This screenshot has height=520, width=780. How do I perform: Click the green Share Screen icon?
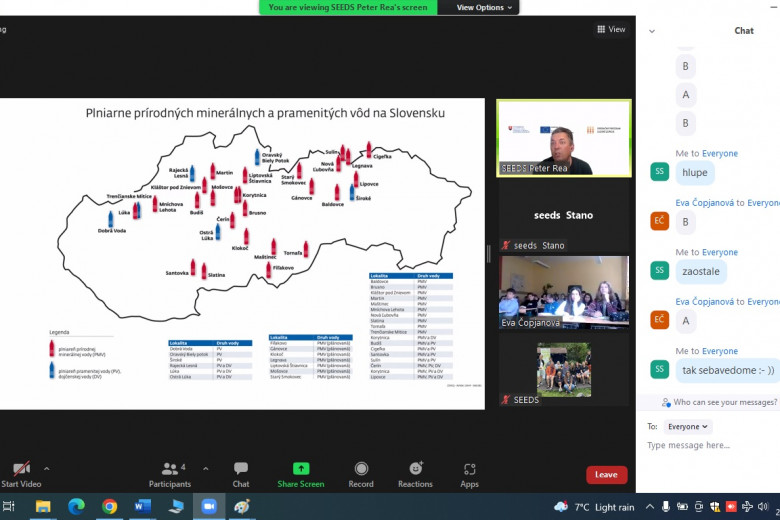point(301,469)
